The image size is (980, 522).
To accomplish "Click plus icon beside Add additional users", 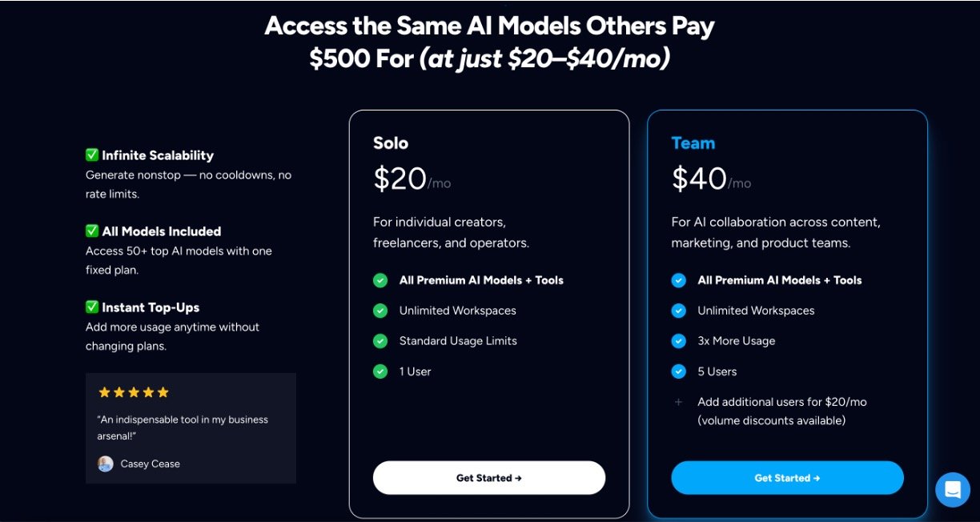I will point(679,402).
